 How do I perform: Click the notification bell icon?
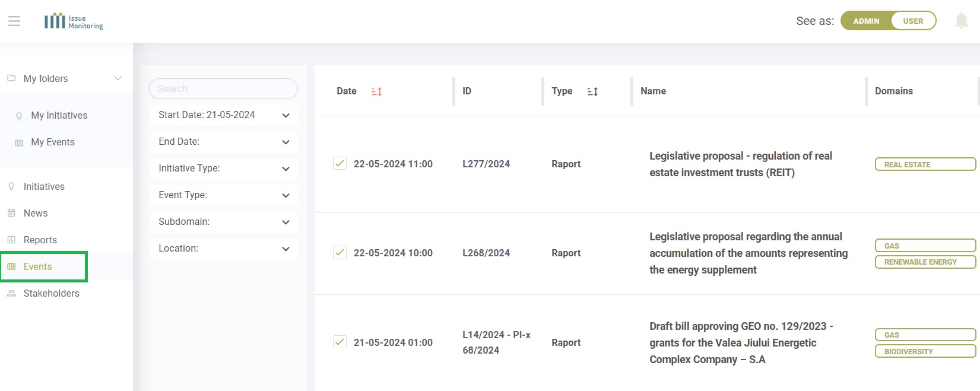961,21
